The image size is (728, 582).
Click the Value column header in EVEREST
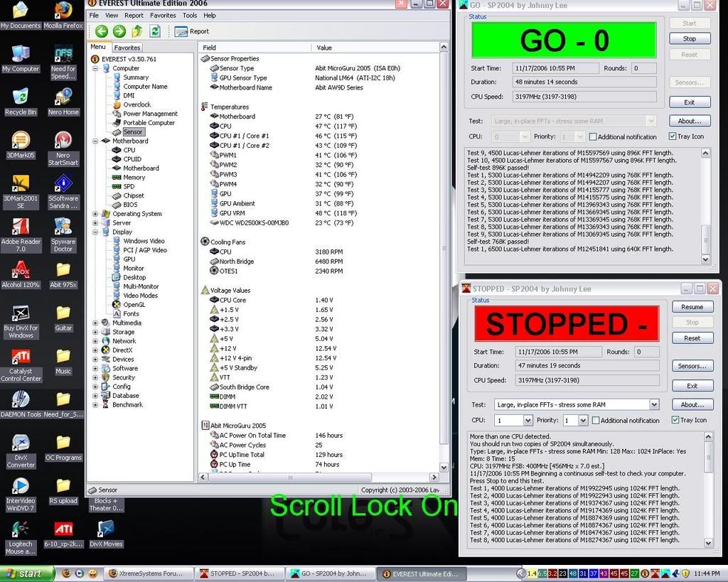click(x=375, y=48)
